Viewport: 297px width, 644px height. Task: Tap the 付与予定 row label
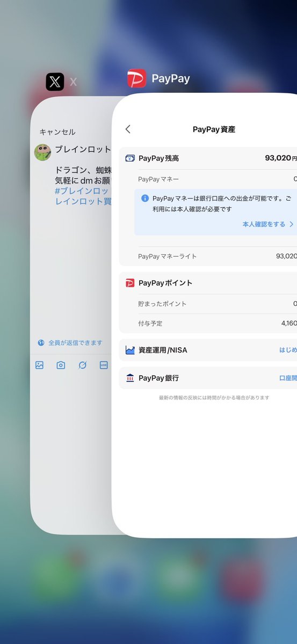pyautogui.click(x=150, y=324)
